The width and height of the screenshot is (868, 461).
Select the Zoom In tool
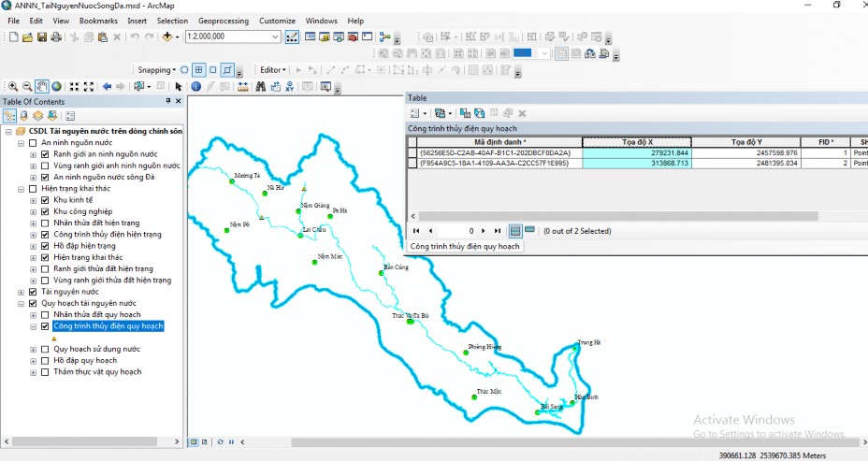(12, 86)
